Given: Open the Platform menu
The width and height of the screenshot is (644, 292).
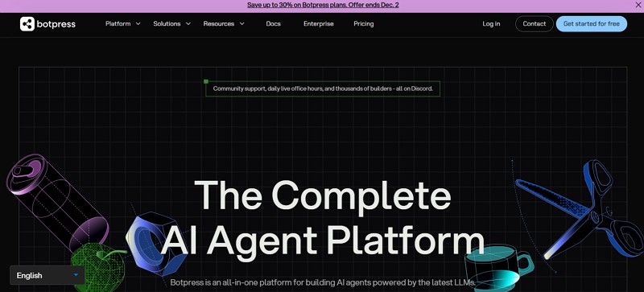Looking at the screenshot, I should tap(118, 24).
